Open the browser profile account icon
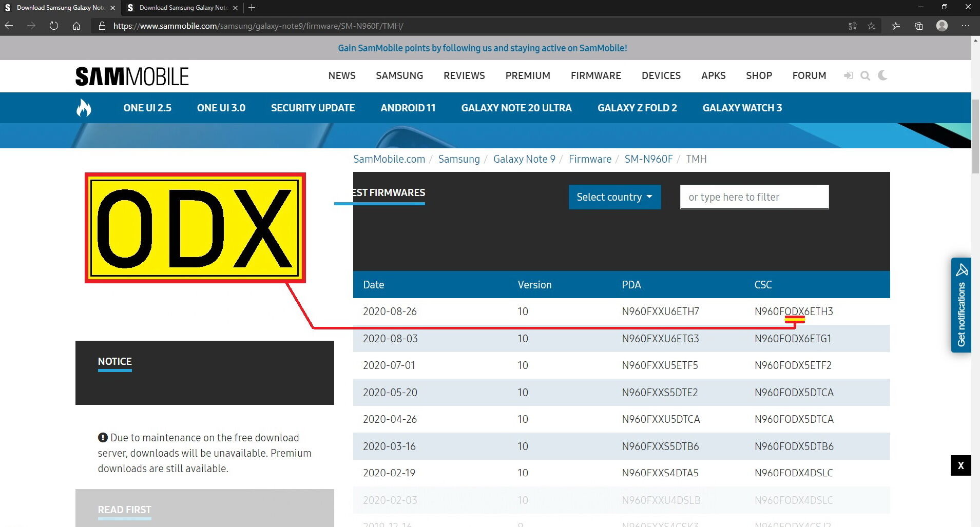Screen dimensions: 980x527 pos(942,26)
